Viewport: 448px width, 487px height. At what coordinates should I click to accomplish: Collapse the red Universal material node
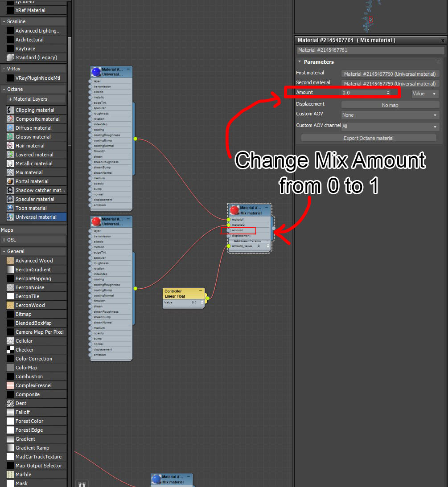tap(128, 219)
